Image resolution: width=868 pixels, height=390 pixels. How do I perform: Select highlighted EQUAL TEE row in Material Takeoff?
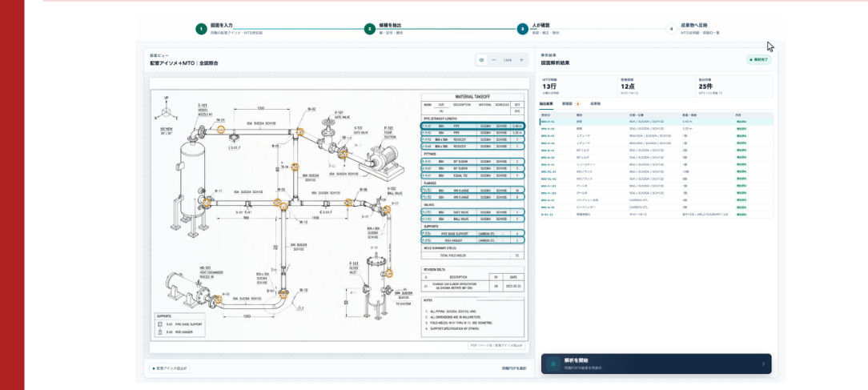pyautogui.click(x=472, y=175)
